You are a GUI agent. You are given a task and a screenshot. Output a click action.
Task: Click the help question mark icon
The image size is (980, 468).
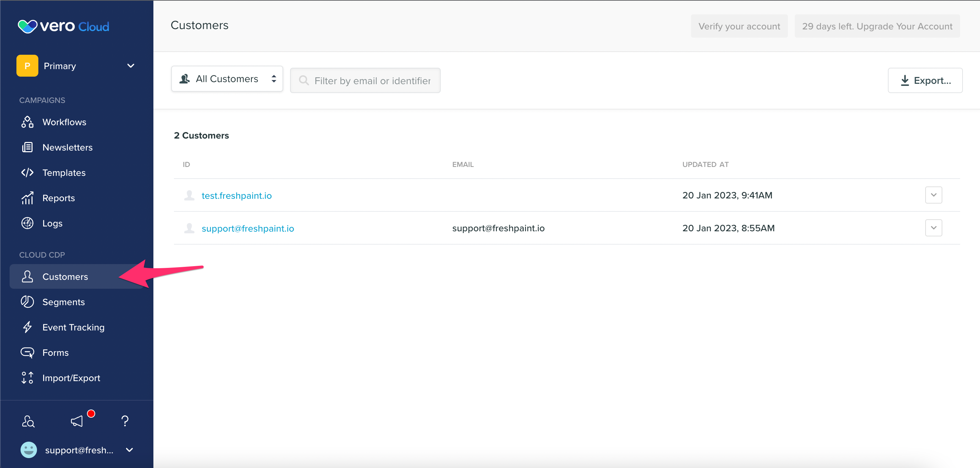click(x=125, y=421)
